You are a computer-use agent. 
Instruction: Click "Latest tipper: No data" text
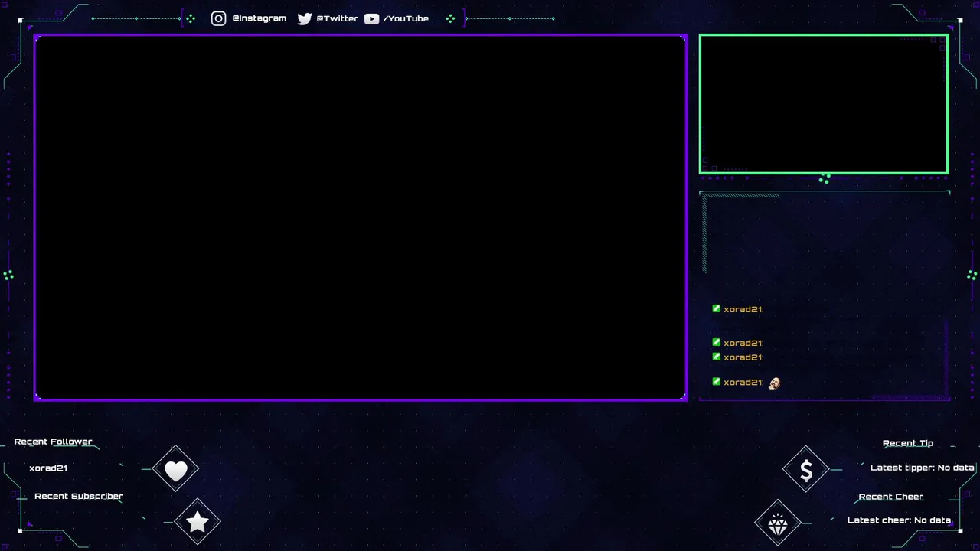pos(923,468)
